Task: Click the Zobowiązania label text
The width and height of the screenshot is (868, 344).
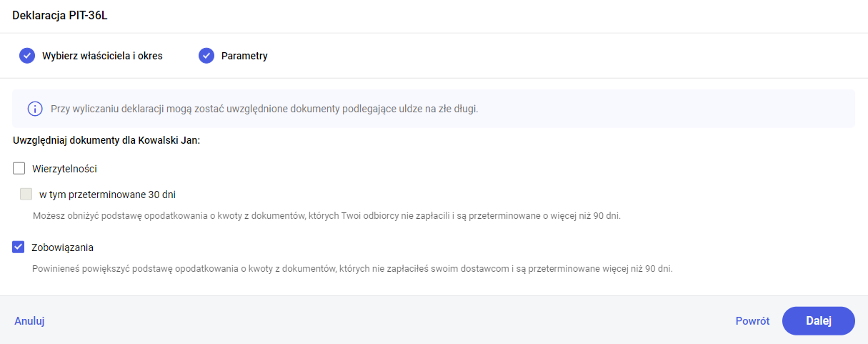Action: point(63,247)
